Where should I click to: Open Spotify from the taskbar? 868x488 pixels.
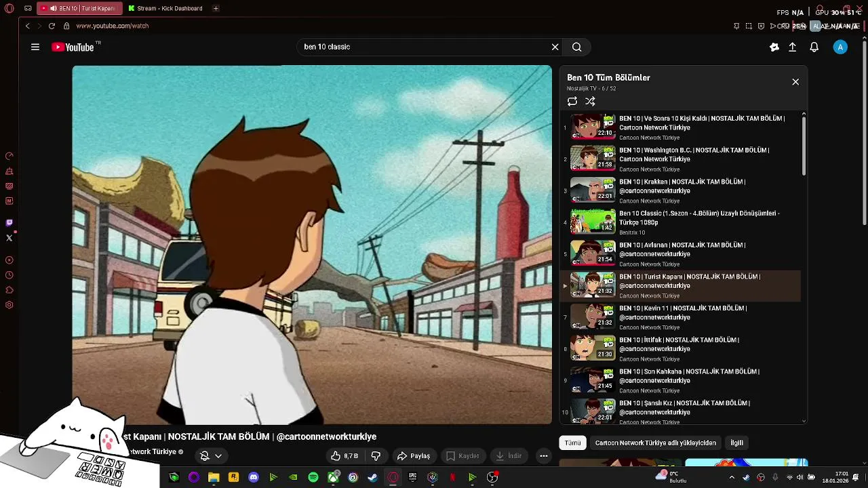[x=313, y=477]
